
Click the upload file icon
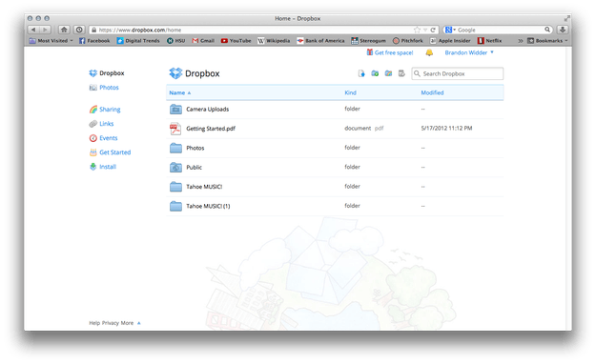(361, 73)
